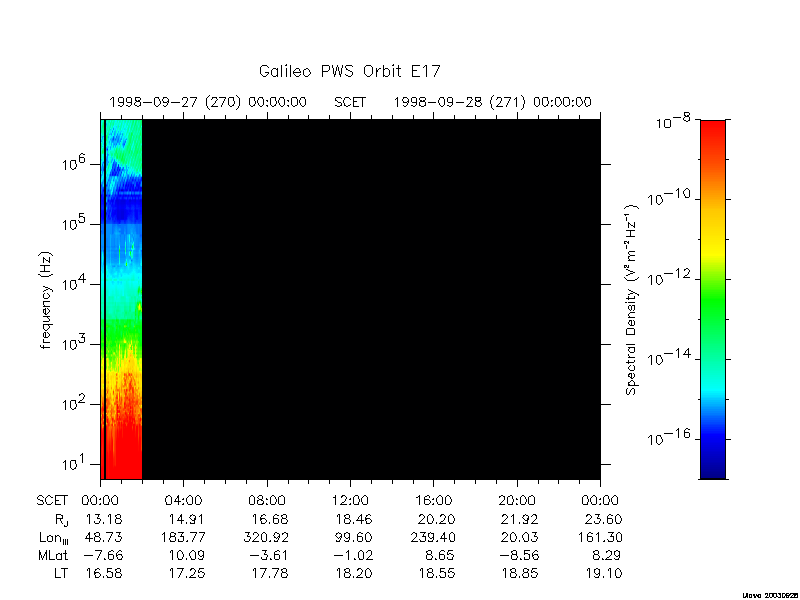Click the Lon III value '239.40'
Image resolution: width=800 pixels, height=600 pixels.
coord(433,538)
